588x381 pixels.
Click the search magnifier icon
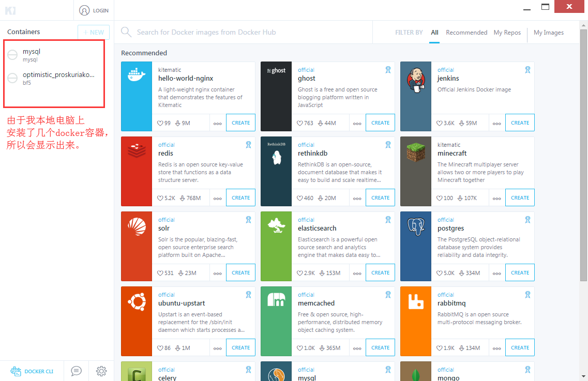tap(126, 32)
